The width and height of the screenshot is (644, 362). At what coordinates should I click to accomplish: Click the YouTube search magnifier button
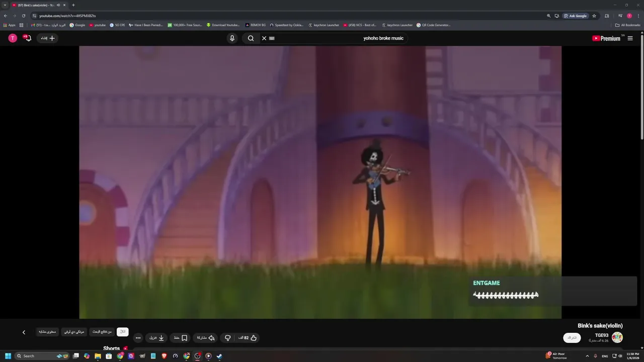251,38
